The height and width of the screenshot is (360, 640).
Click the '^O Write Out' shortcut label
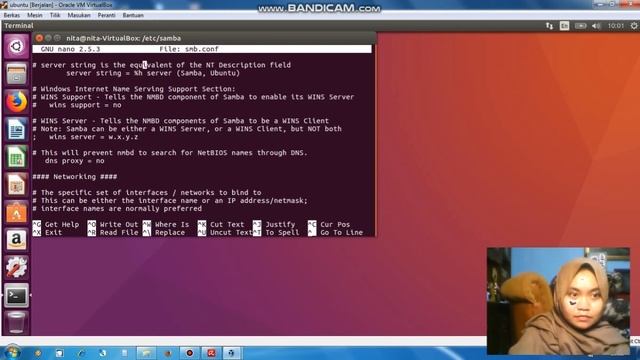[x=113, y=224]
